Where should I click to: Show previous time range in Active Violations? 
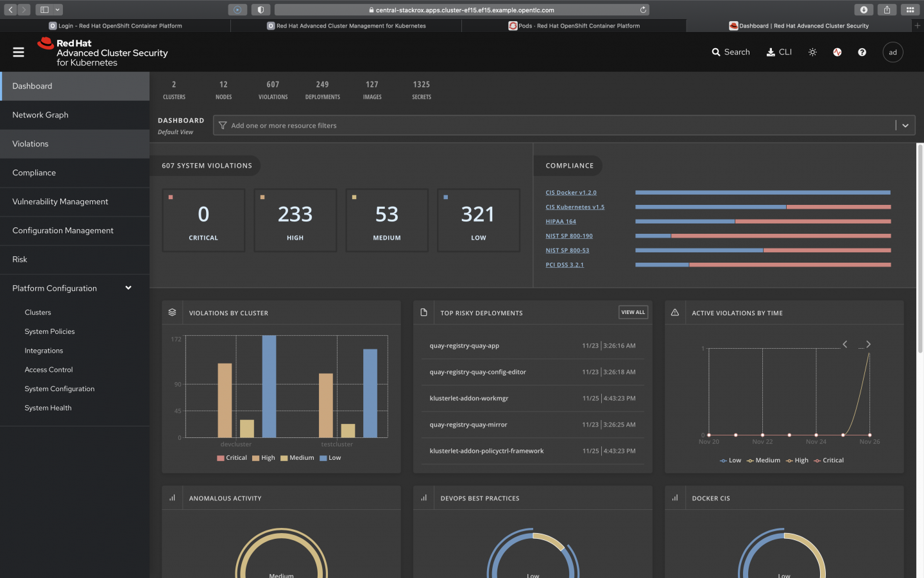coord(845,344)
